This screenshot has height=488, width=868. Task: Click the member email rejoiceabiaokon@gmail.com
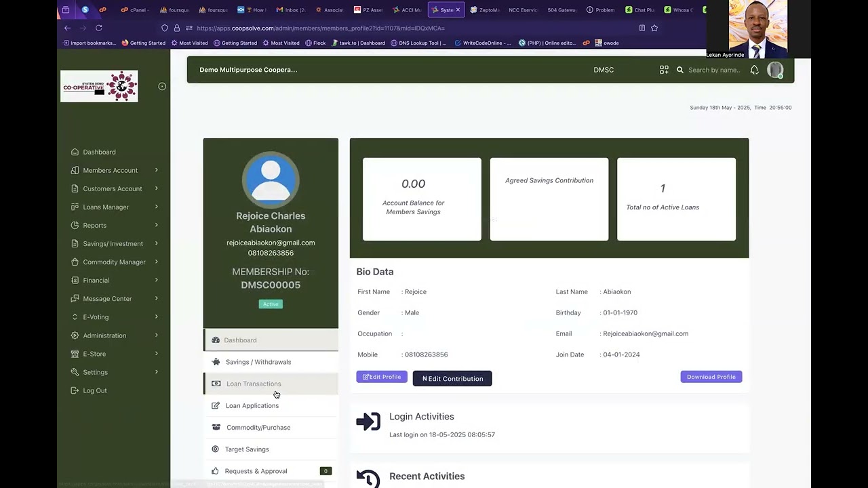coord(271,243)
